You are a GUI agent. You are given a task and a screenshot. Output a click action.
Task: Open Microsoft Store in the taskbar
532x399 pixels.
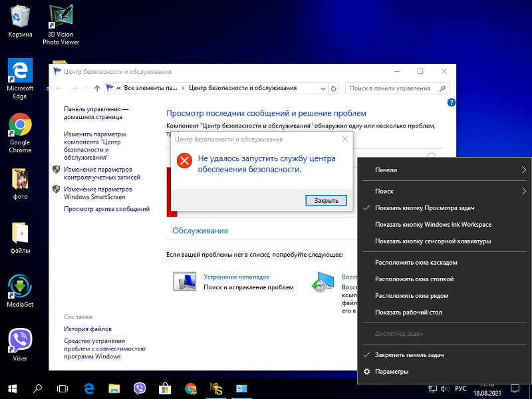click(166, 388)
